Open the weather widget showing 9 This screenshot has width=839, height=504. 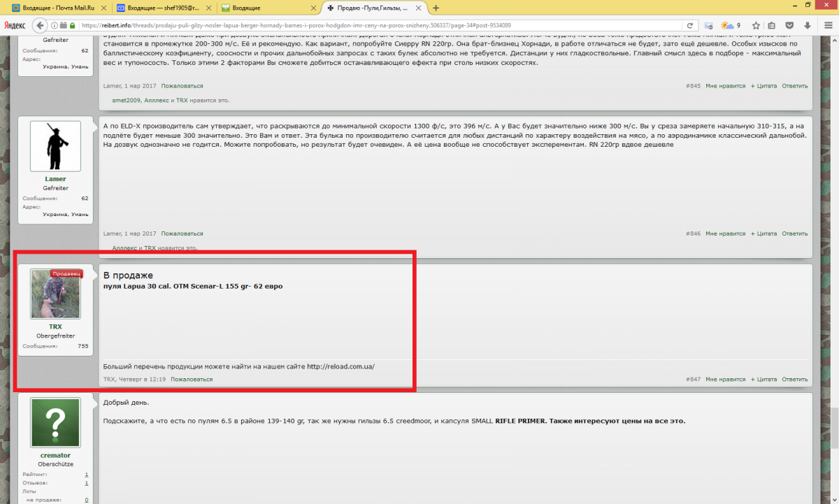tap(731, 25)
